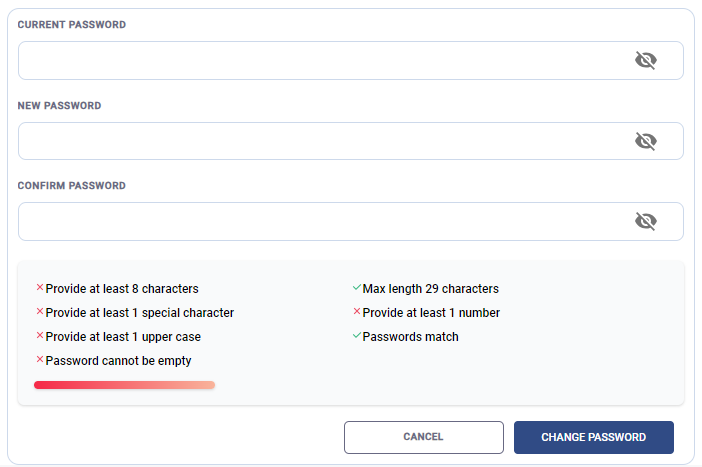The image size is (702, 467).
Task: Reveal the Confirm Password entry
Action: [646, 221]
